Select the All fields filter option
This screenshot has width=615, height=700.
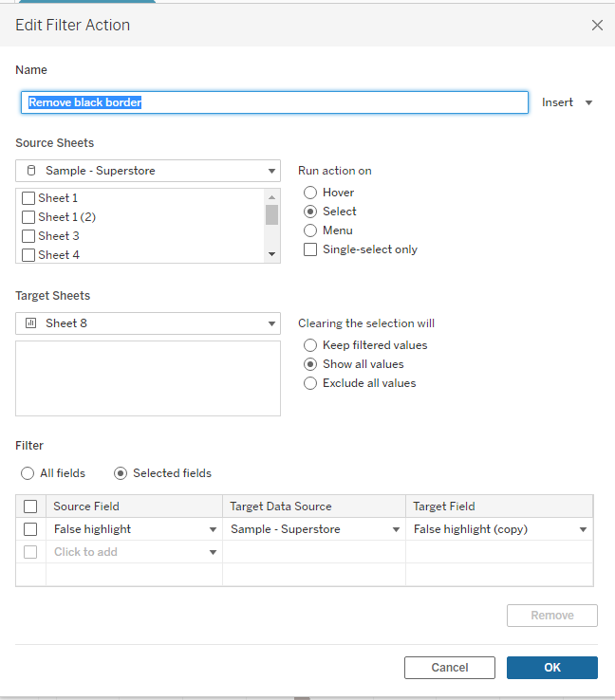(28, 473)
